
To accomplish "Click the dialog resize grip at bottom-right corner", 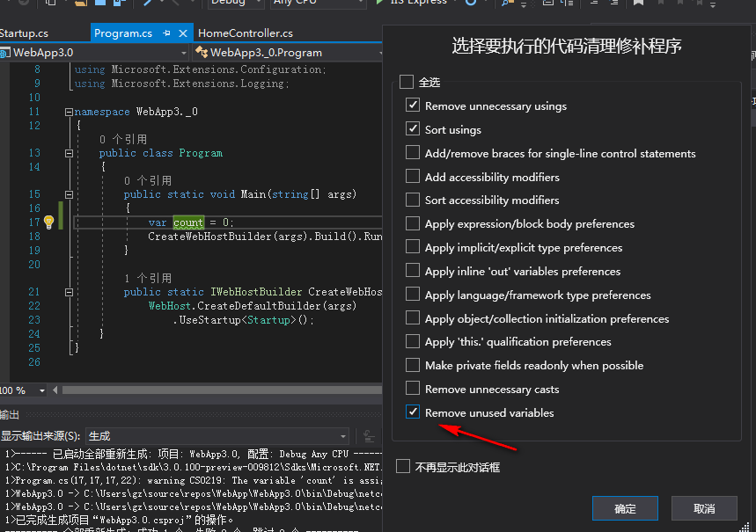I will coord(745,527).
